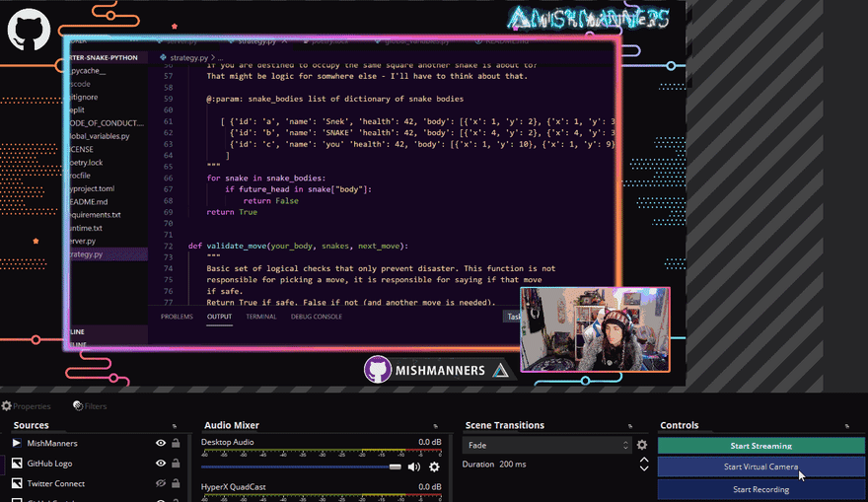
Task: Click the Desktop Audio label
Action: coord(227,442)
